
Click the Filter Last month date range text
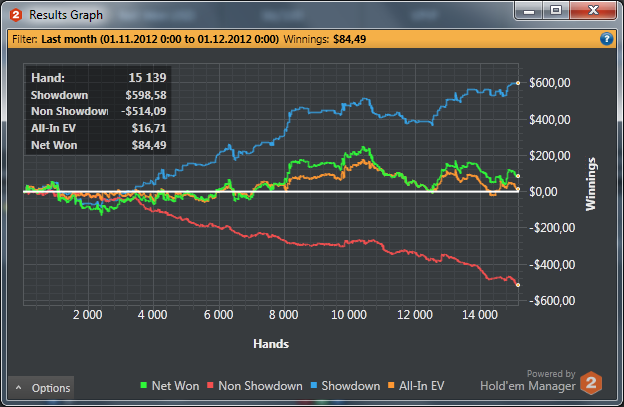[x=160, y=39]
